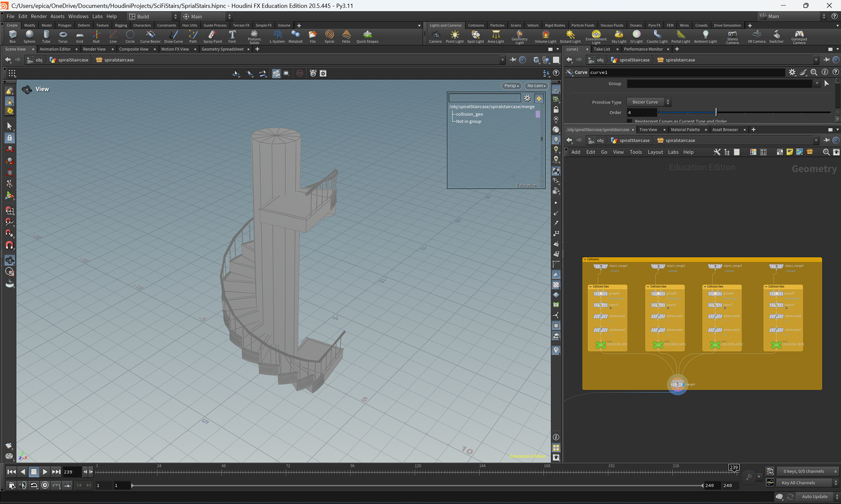Open the Primitive Type Bezier Curve dropdown
This screenshot has width=841, height=504.
pyautogui.click(x=649, y=102)
